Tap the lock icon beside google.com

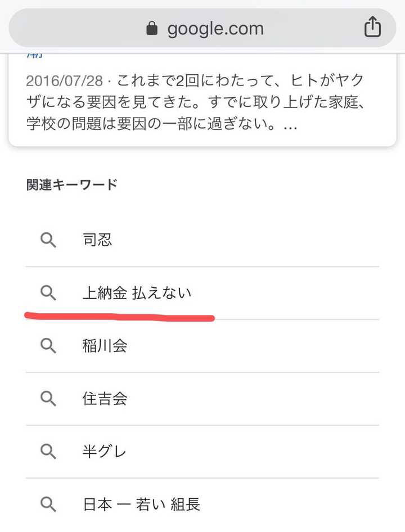(x=151, y=29)
